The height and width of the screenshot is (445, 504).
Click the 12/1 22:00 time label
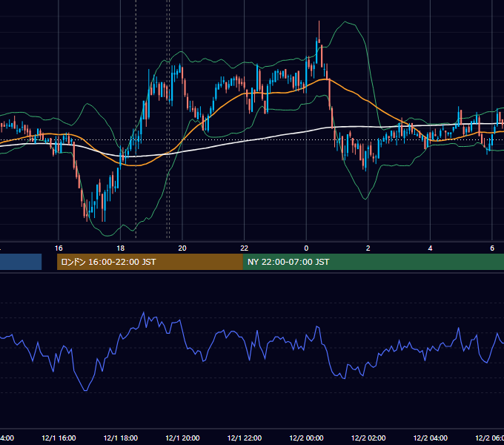coord(245,438)
